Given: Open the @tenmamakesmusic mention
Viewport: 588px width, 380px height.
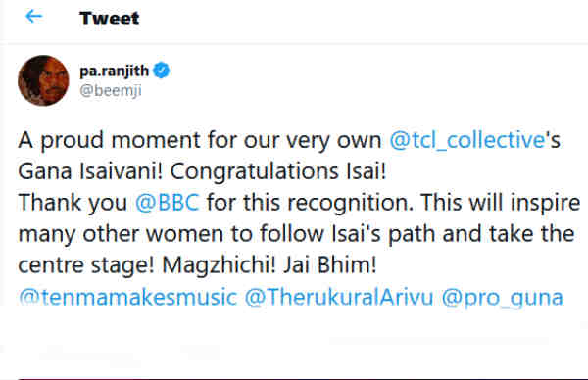Looking at the screenshot, I should pos(127,297).
